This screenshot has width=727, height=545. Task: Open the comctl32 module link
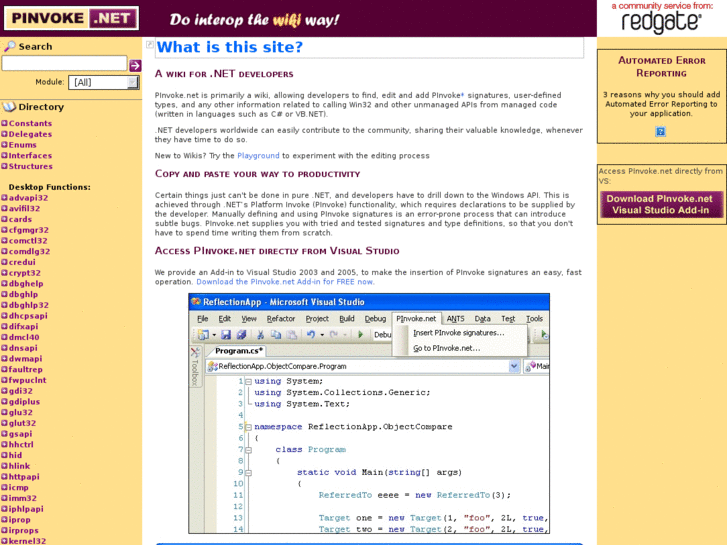pos(28,240)
